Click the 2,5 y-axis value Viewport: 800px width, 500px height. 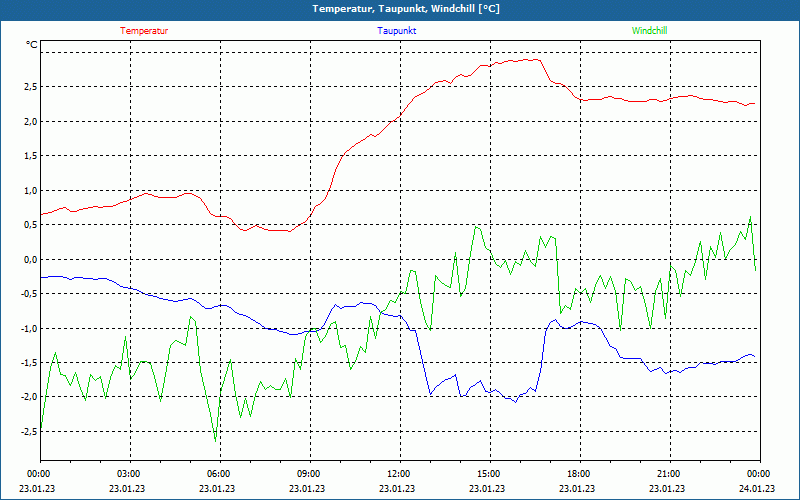(x=31, y=87)
